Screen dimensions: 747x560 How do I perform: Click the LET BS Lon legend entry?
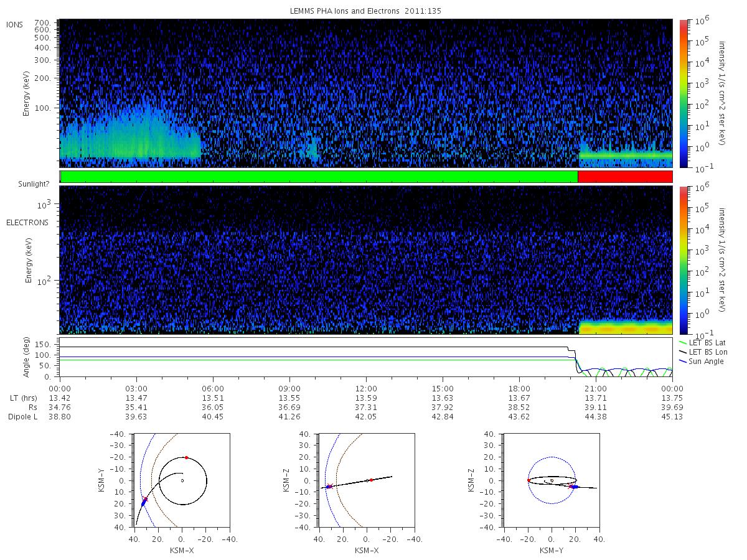pyautogui.click(x=707, y=352)
